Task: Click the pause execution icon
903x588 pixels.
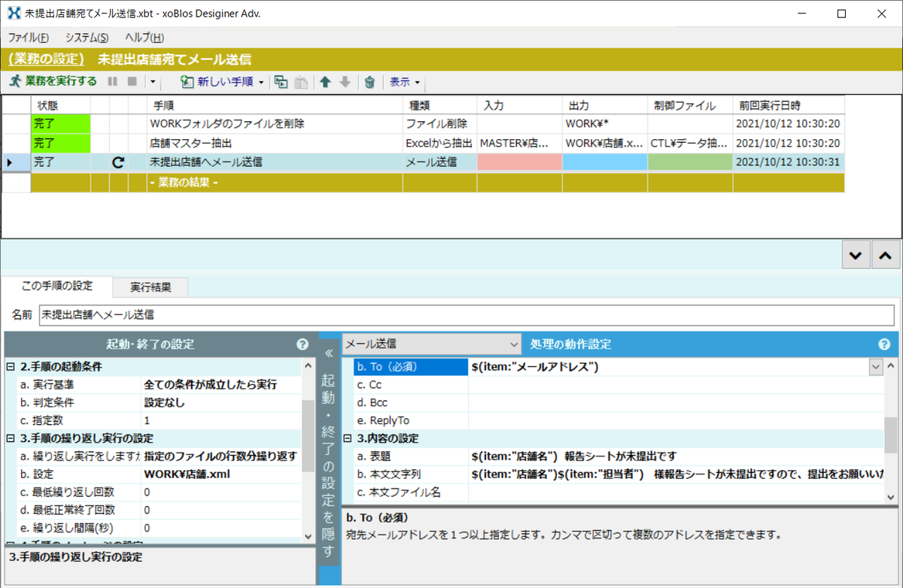Action: pyautogui.click(x=113, y=81)
